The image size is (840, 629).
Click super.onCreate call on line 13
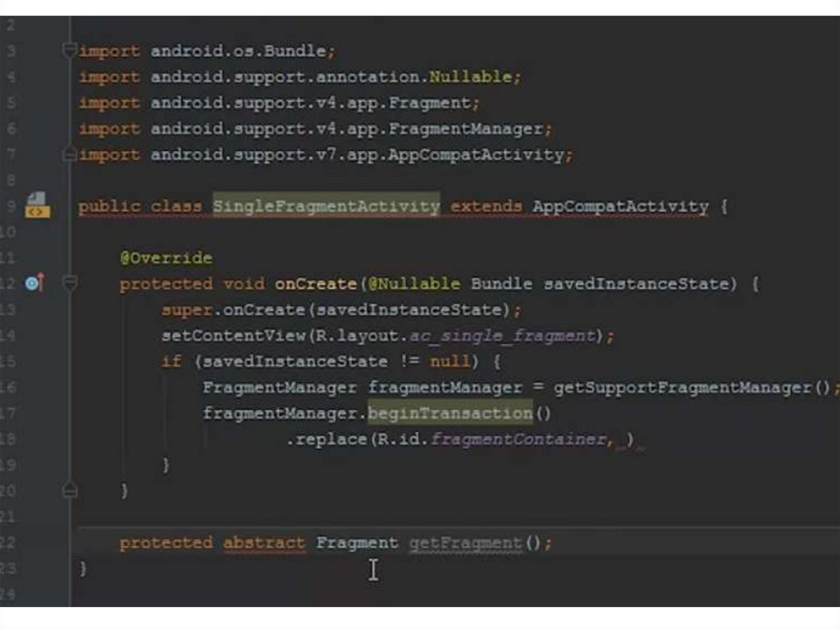pos(336,310)
